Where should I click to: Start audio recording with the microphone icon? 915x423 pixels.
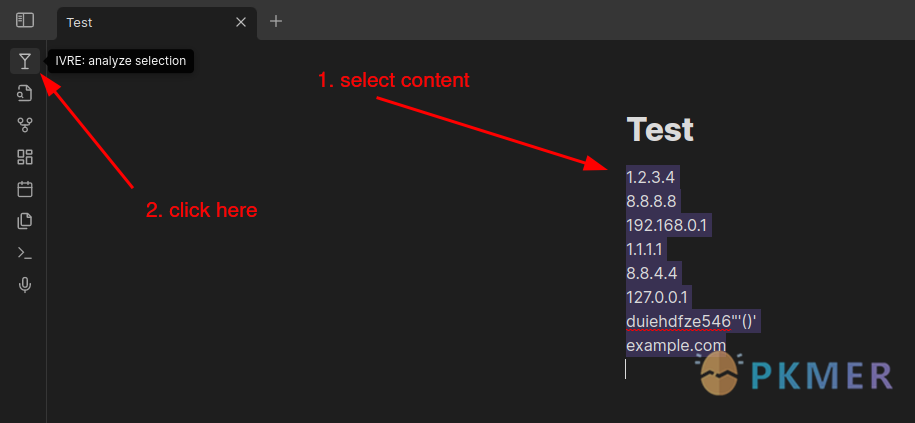click(25, 285)
